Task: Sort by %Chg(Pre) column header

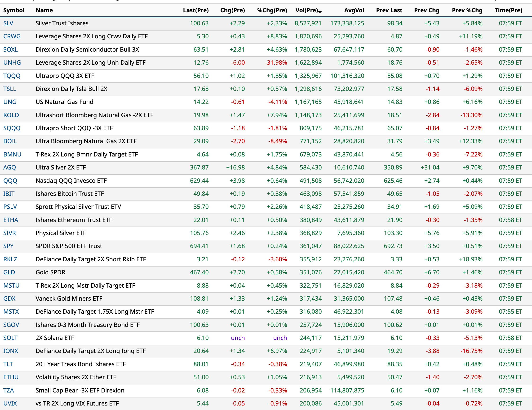Action: click(x=272, y=10)
